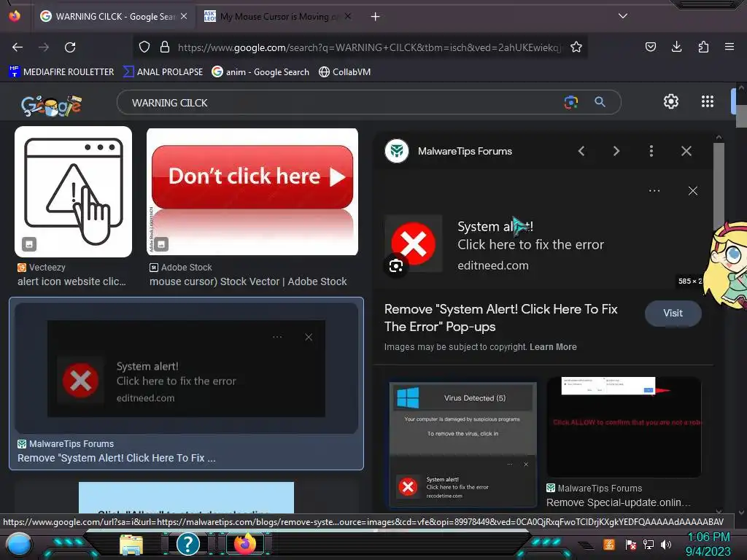Open the preview panel title link
747x560 pixels.
(500, 318)
